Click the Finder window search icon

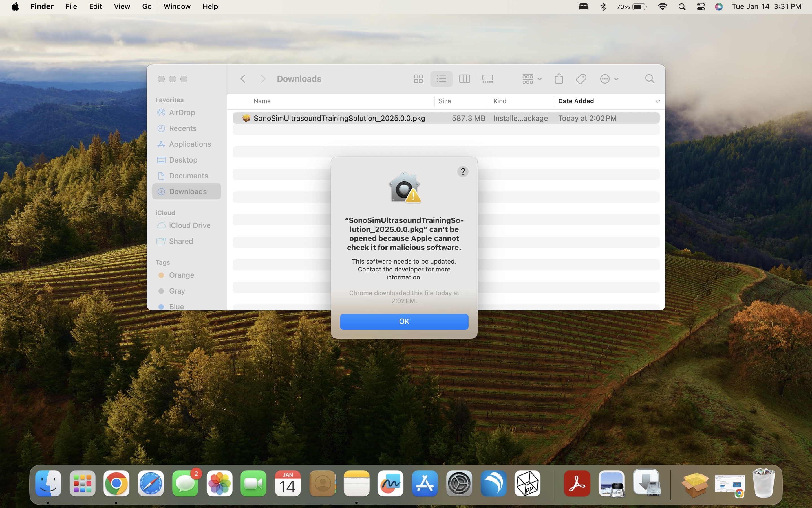tap(650, 79)
